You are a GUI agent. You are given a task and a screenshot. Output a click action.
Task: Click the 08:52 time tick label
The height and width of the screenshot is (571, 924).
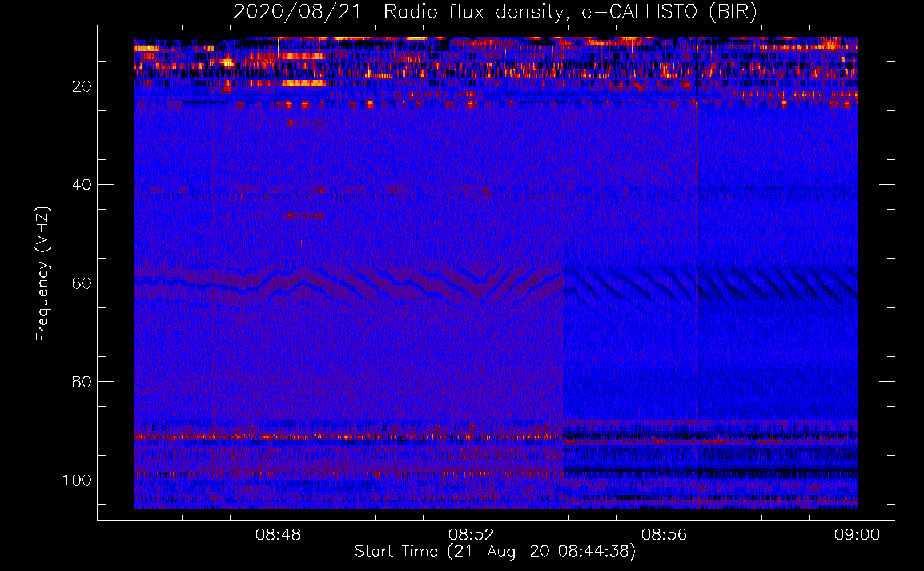[471, 535]
